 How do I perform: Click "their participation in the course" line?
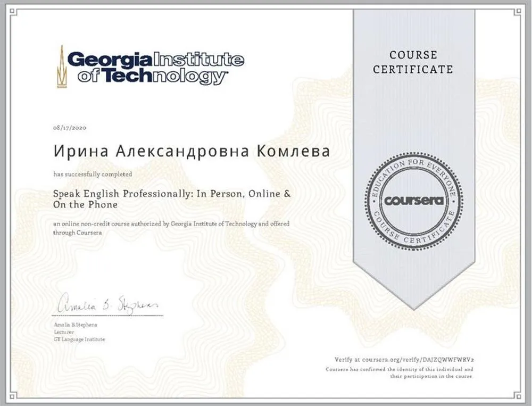tap(431, 376)
